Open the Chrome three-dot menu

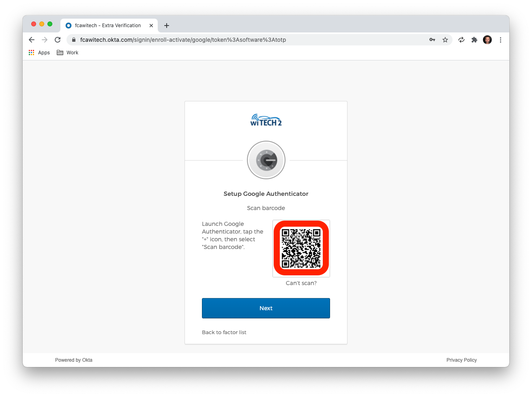[500, 40]
